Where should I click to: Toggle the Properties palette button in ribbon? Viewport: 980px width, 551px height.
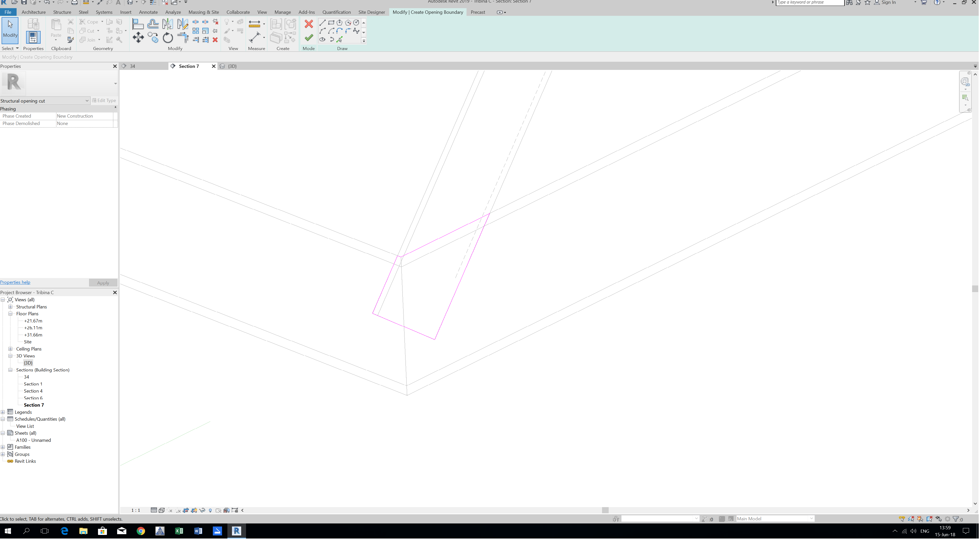point(33,37)
